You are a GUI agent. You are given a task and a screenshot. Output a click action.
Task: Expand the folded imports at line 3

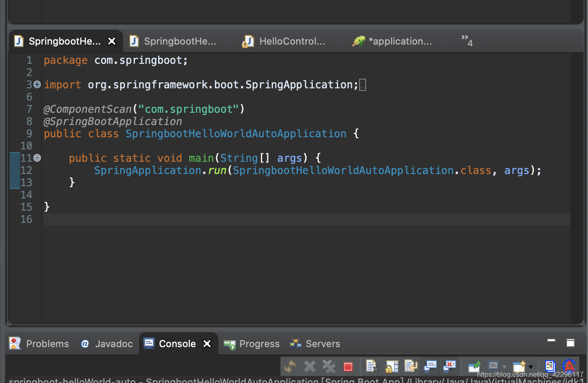(x=37, y=84)
